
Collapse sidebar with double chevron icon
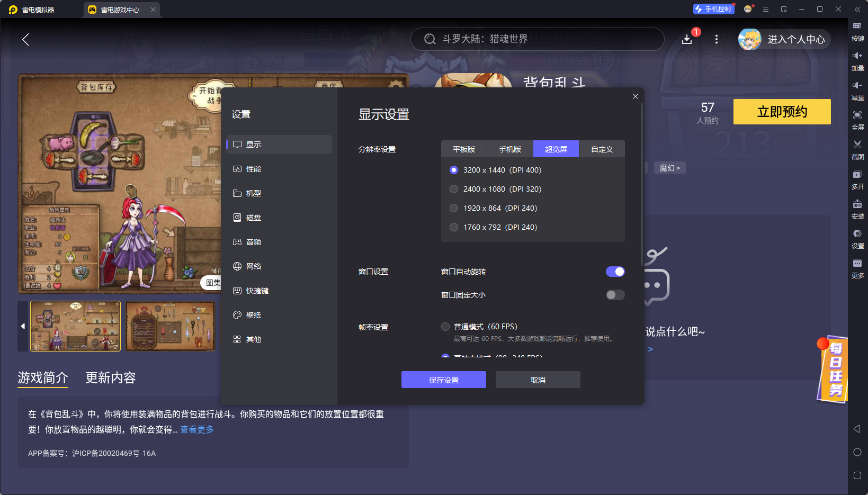(x=857, y=9)
